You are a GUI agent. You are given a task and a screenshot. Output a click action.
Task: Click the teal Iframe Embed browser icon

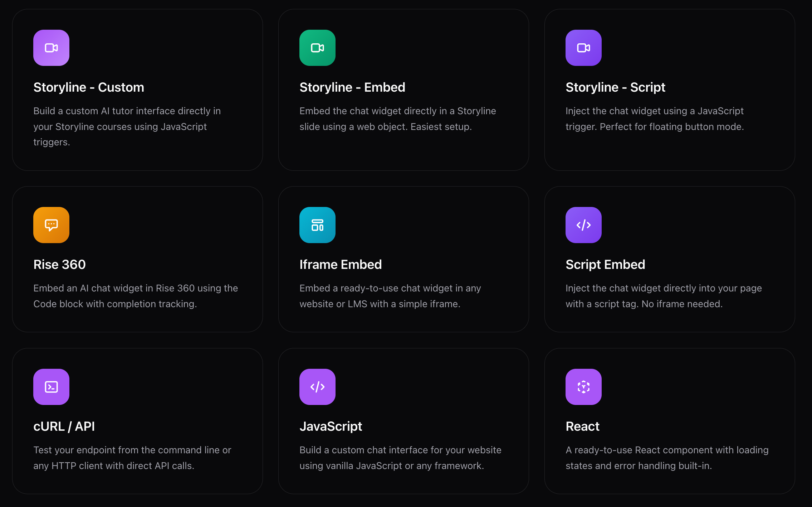(317, 225)
